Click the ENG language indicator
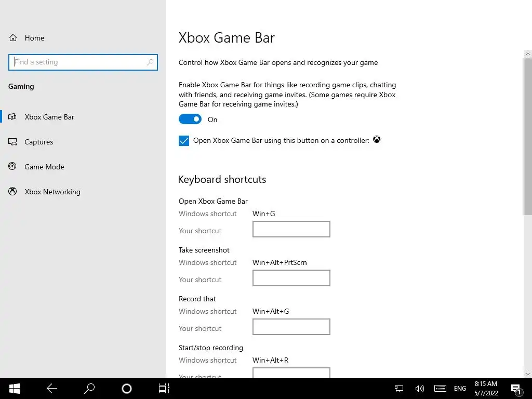The height and width of the screenshot is (399, 532). [x=460, y=389]
